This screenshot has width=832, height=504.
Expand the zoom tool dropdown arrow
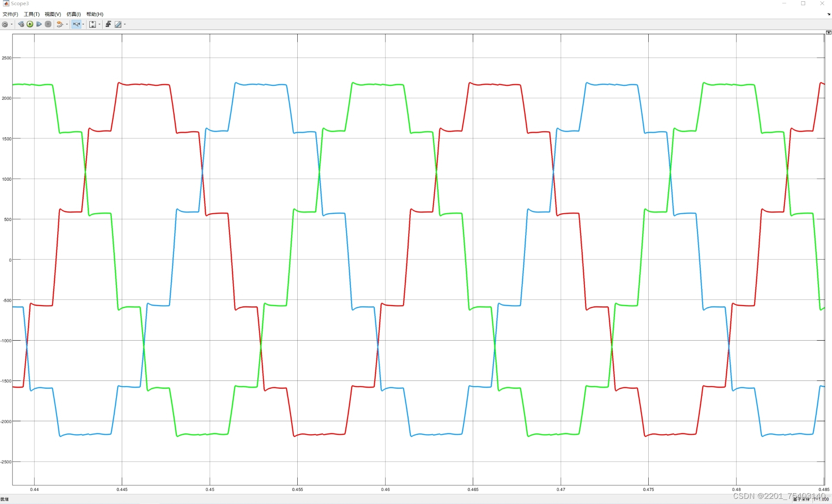click(x=83, y=24)
